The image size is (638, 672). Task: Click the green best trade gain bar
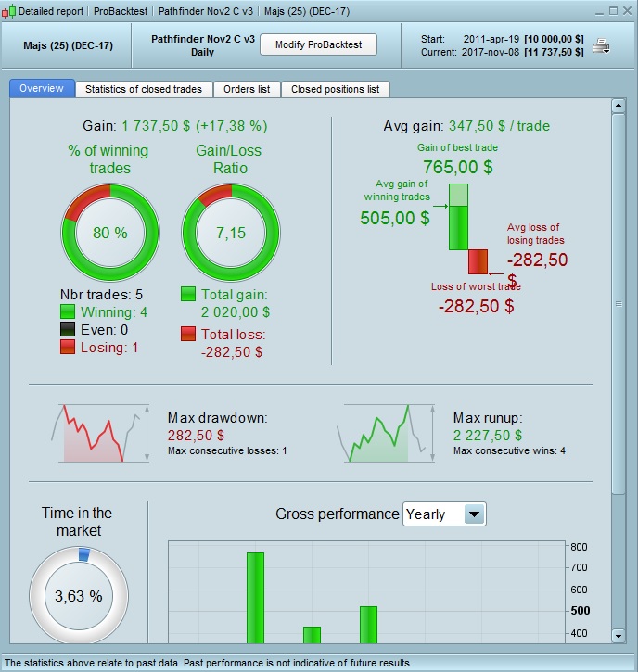(458, 217)
